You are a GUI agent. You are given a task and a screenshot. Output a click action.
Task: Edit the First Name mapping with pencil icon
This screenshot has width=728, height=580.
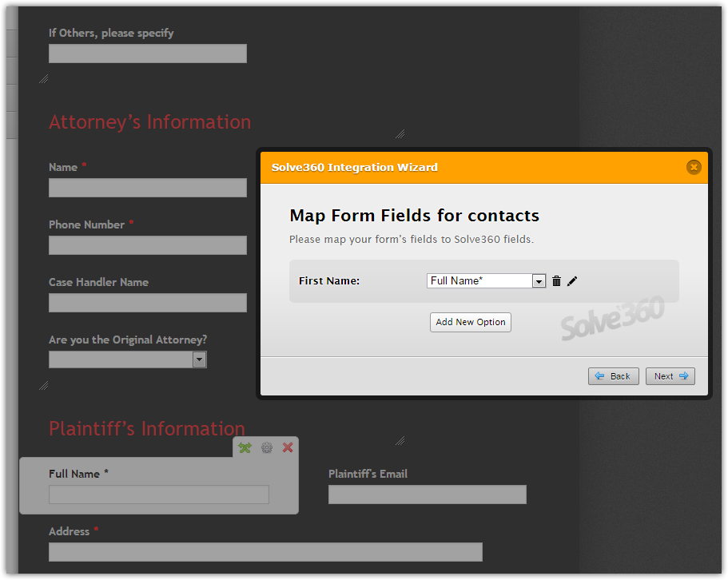(x=572, y=281)
